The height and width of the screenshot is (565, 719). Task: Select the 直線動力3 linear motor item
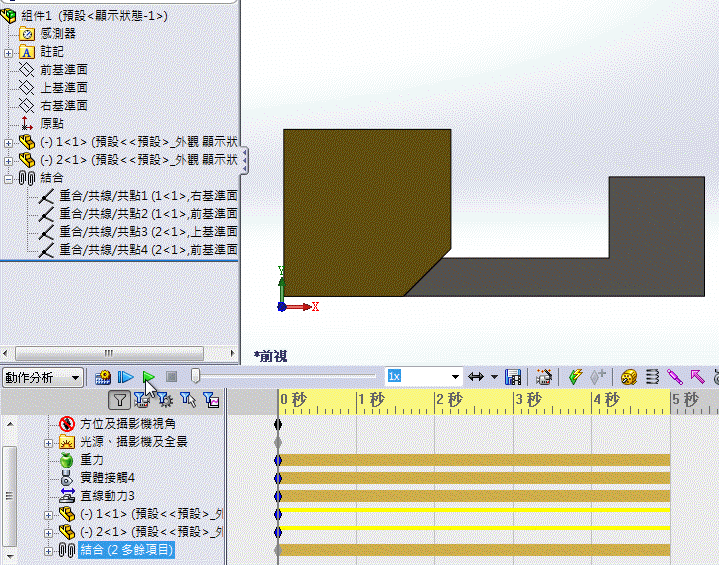click(107, 496)
